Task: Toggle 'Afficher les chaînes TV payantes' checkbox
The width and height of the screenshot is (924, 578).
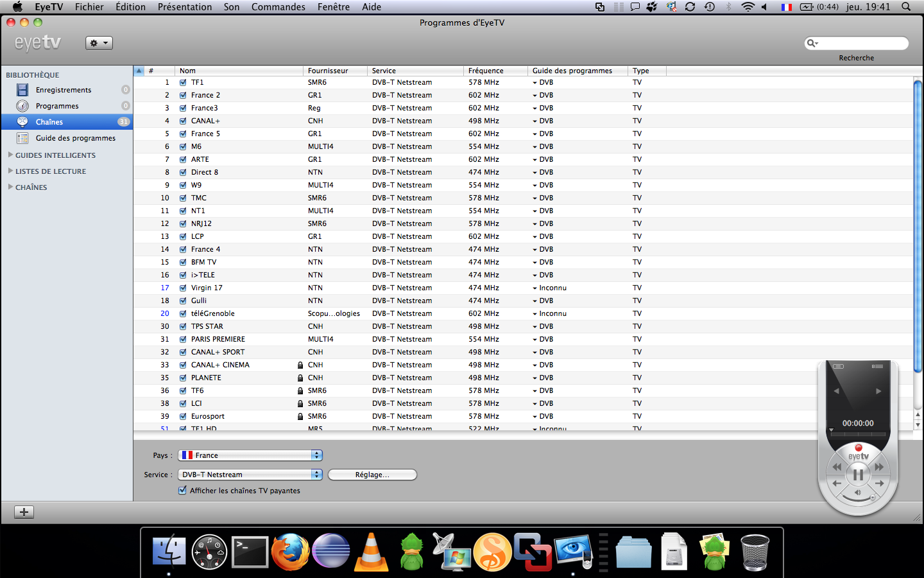Action: click(x=183, y=490)
